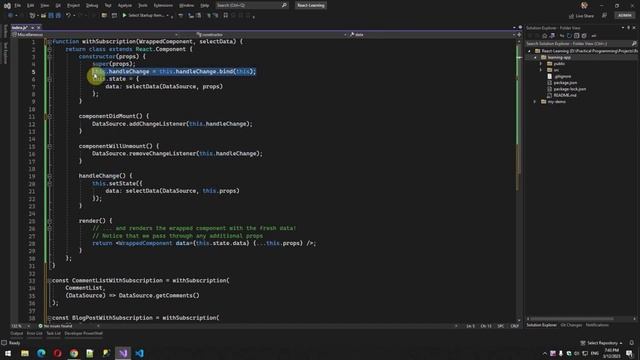The width and height of the screenshot is (640, 360).
Task: Toggle auto-hide pin on Solution Explorer panel
Action: point(629,28)
